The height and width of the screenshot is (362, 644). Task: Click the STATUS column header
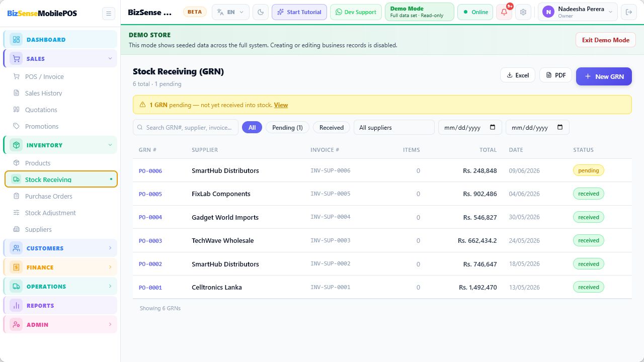pos(584,150)
